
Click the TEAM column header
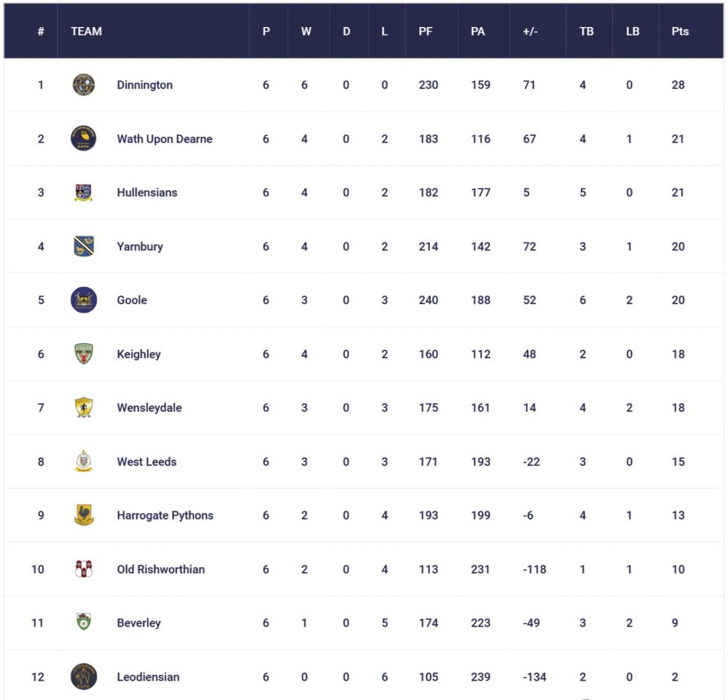coord(87,31)
